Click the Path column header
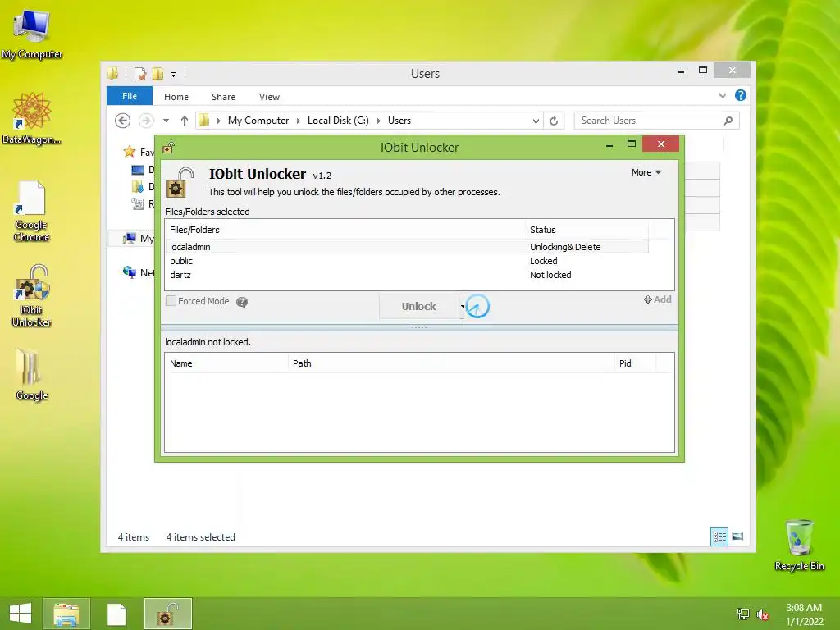This screenshot has height=630, width=840. (x=451, y=363)
